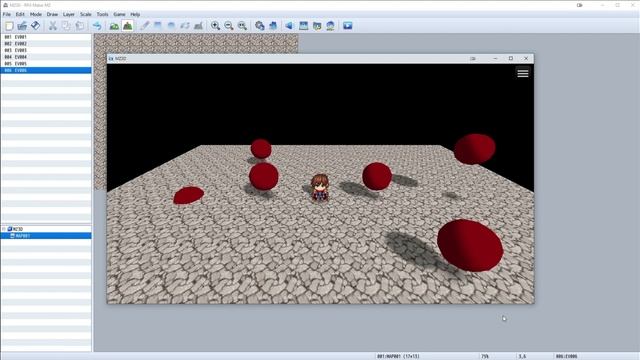The image size is (640, 360).
Task: Select the MZ3D root folder in map tree
Action: 16,229
